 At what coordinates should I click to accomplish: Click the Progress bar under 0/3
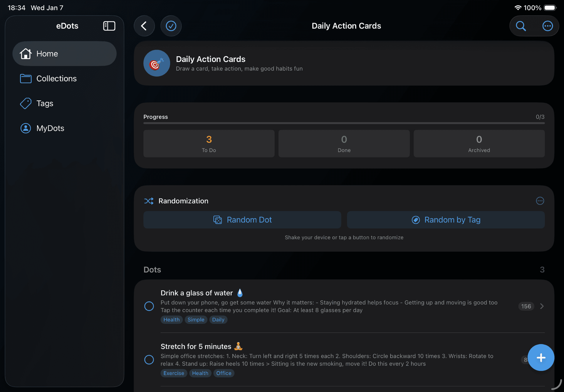(x=344, y=123)
